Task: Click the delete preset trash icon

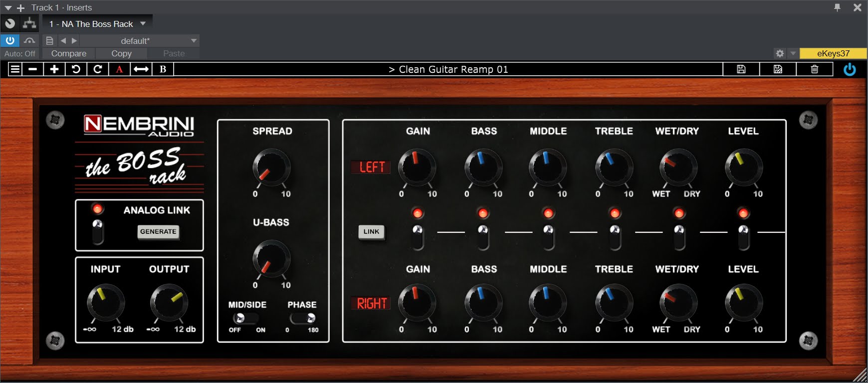Action: tap(815, 69)
